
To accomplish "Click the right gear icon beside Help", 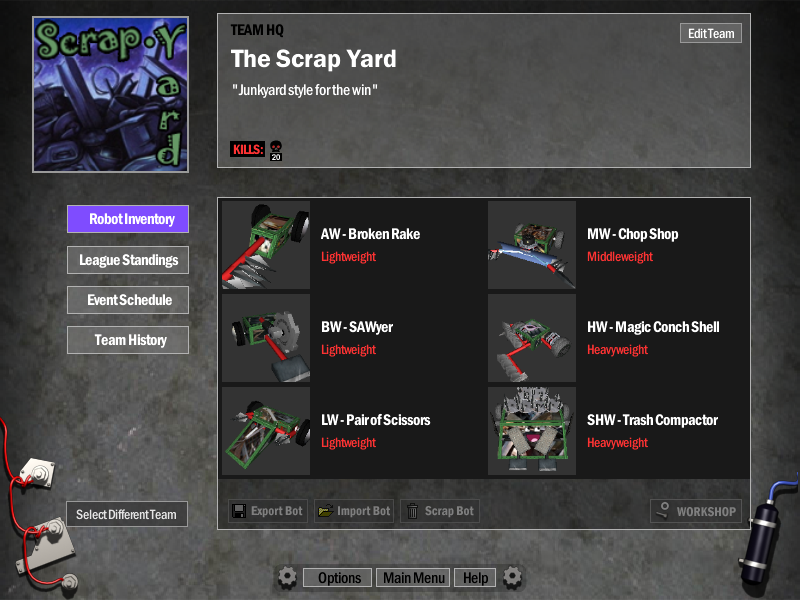I will (x=512, y=578).
